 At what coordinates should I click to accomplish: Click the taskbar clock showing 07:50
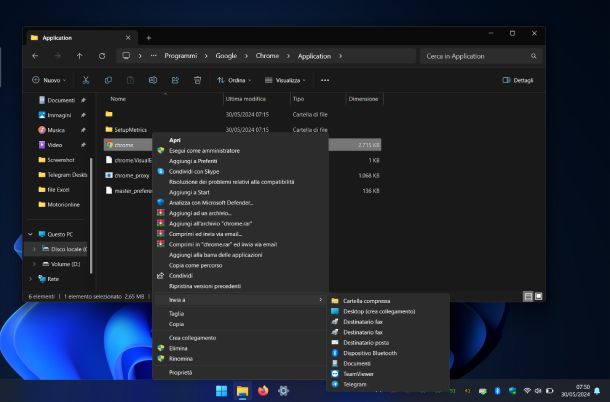pos(575,391)
